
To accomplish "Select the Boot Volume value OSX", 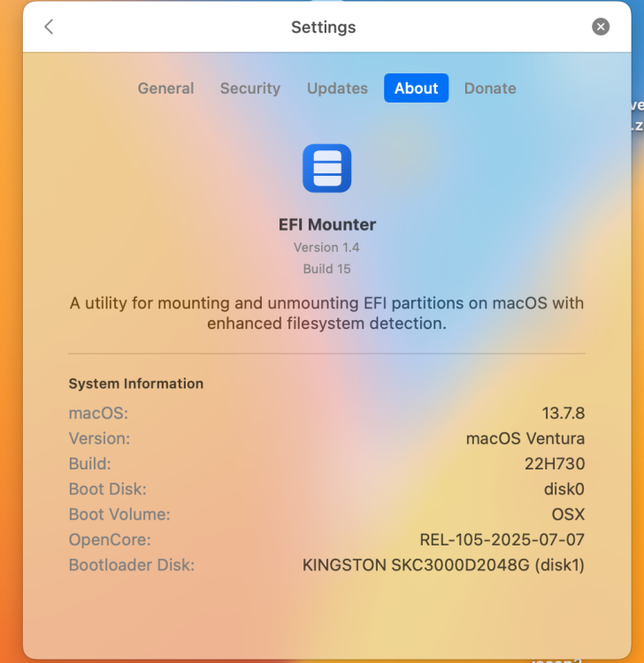I will click(568, 514).
